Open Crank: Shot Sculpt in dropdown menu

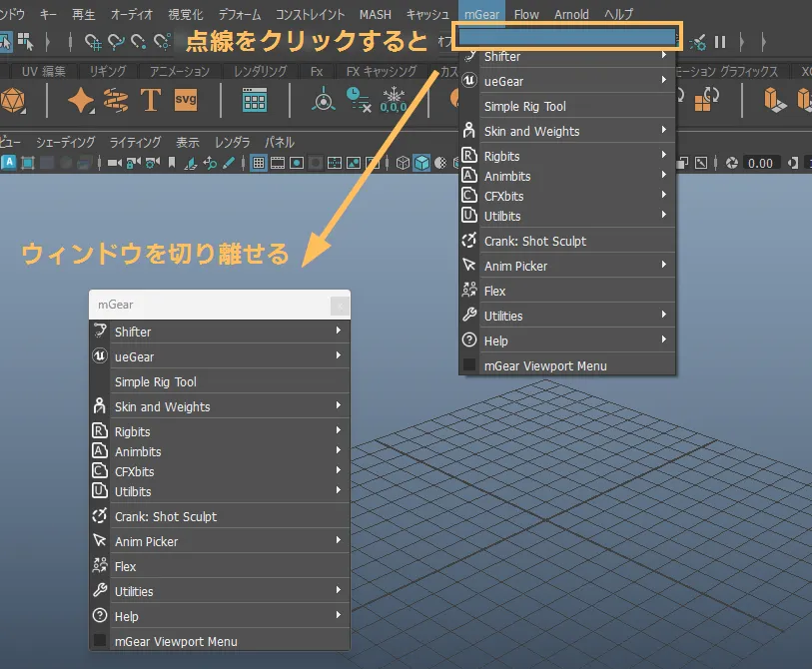pos(534,241)
